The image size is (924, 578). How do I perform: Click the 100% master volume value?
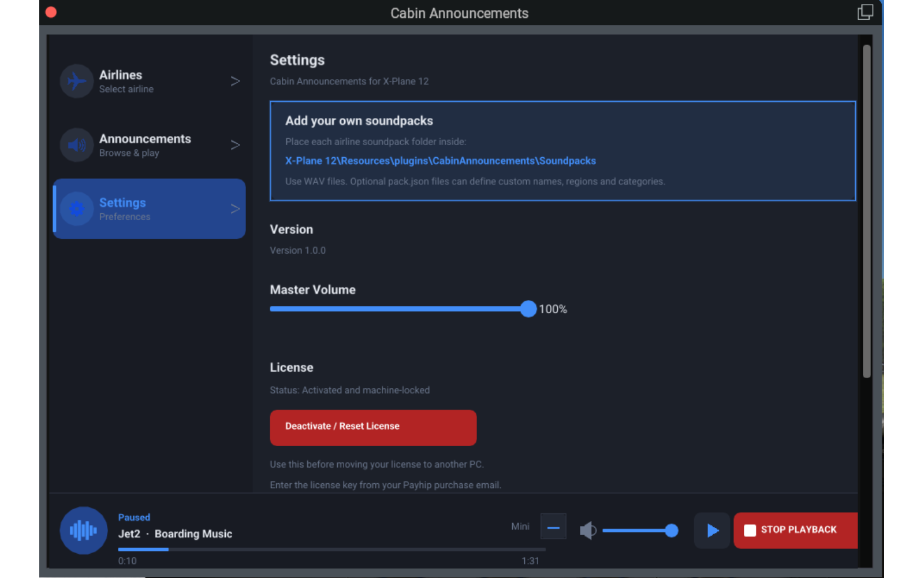553,309
